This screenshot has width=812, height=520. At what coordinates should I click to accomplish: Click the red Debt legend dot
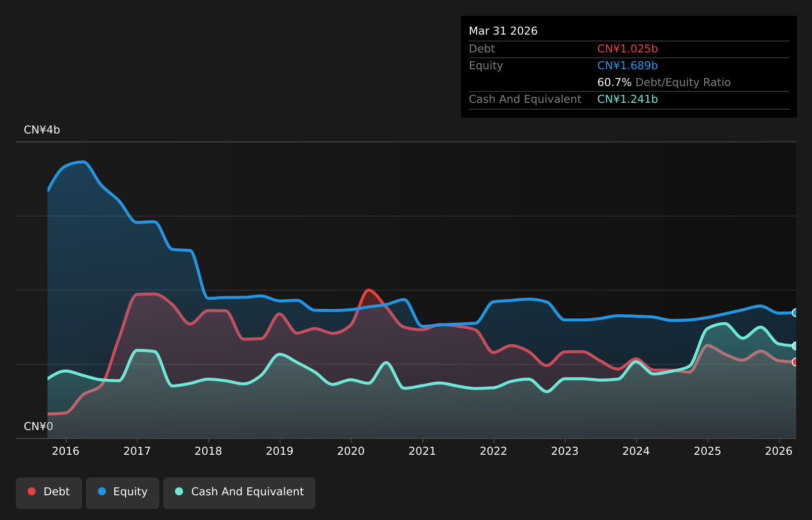click(32, 491)
